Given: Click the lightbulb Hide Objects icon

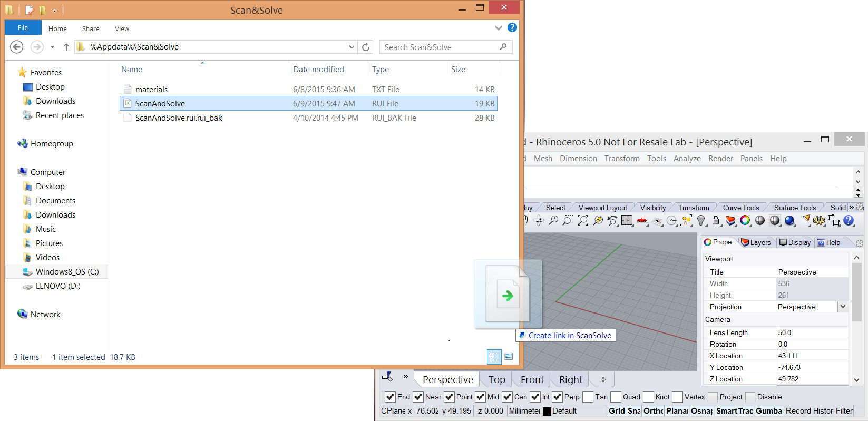Looking at the screenshot, I should coord(701,221).
